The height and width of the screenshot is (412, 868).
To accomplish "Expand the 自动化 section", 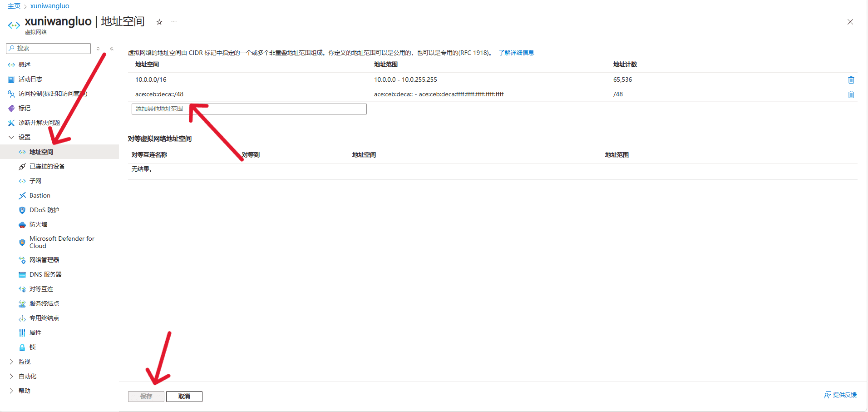I will click(26, 376).
